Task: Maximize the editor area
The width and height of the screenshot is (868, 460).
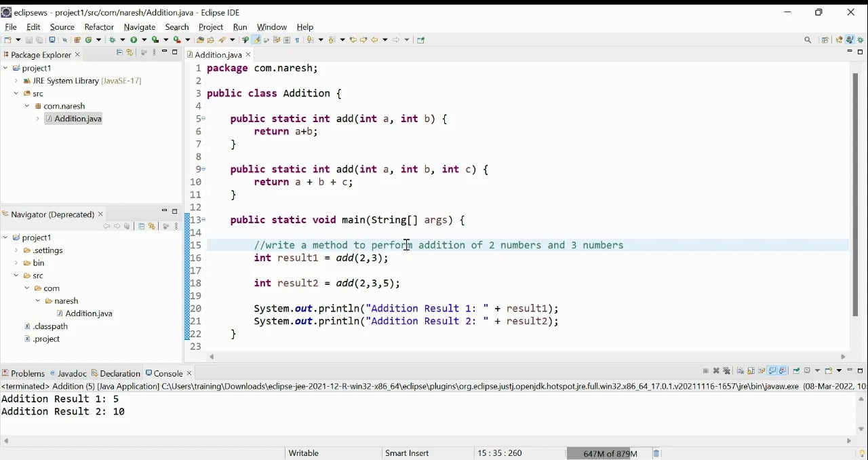Action: pos(861,52)
